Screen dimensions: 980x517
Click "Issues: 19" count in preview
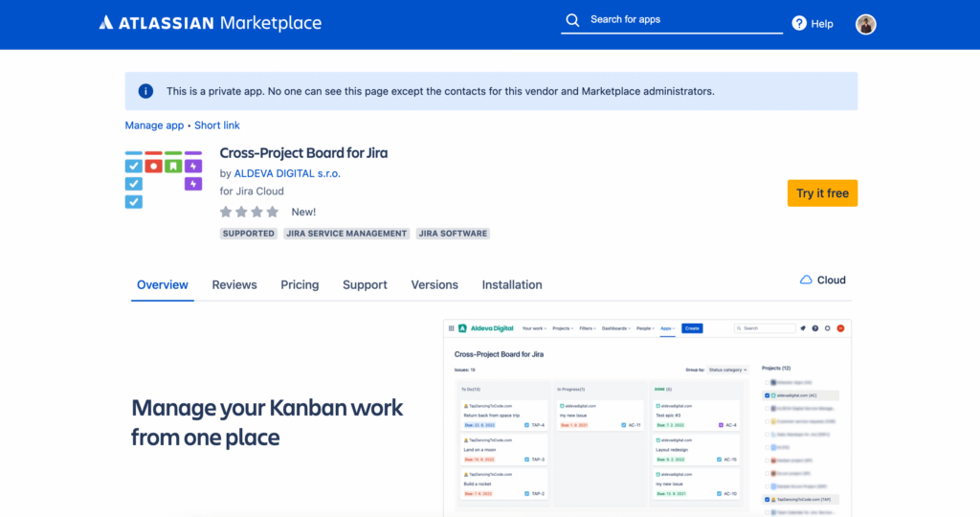[x=464, y=371]
